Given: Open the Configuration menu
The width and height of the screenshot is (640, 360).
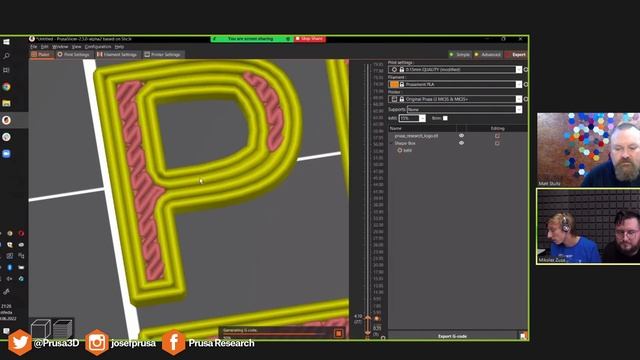Looking at the screenshot, I should coord(98,47).
